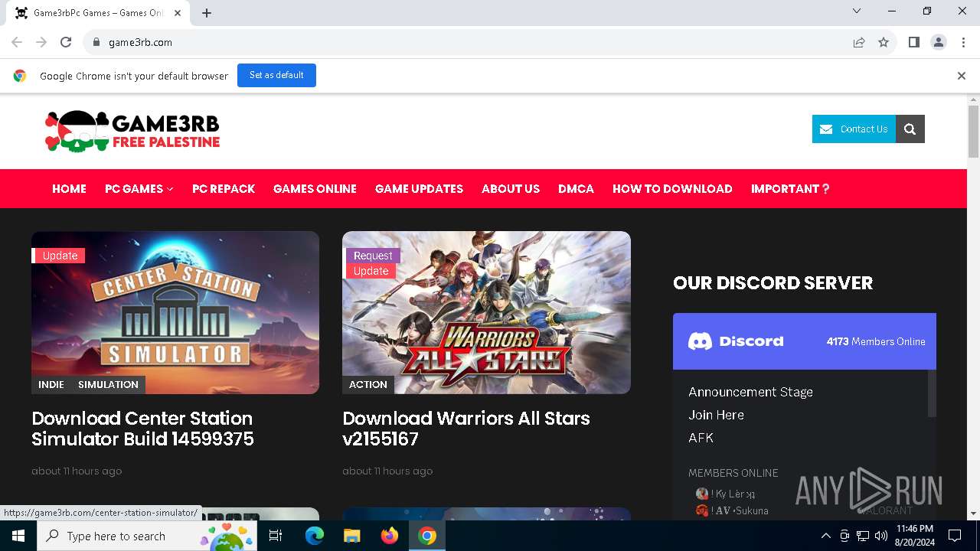The image size is (980, 551).
Task: Show hidden system tray icons
Action: pos(825,536)
